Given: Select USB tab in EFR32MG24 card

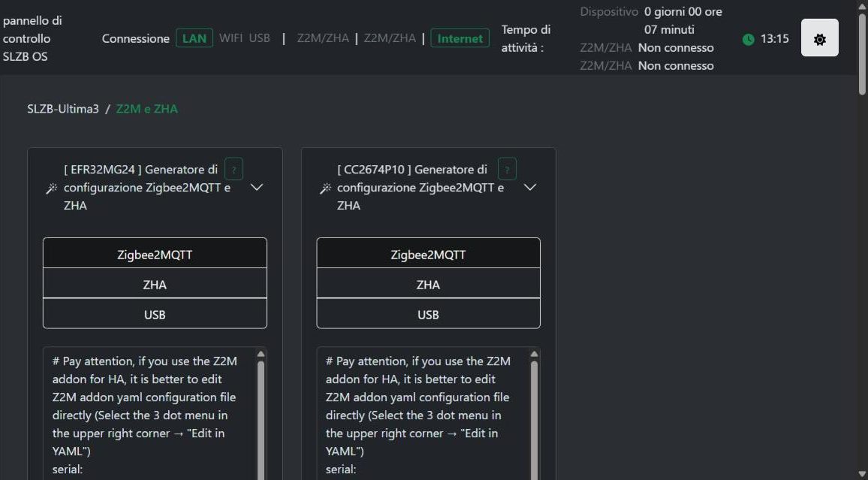Looking at the screenshot, I should (155, 315).
